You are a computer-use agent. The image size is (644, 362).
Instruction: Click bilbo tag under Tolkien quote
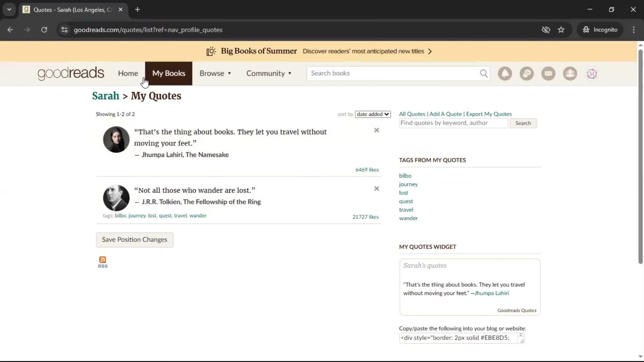[x=120, y=216]
